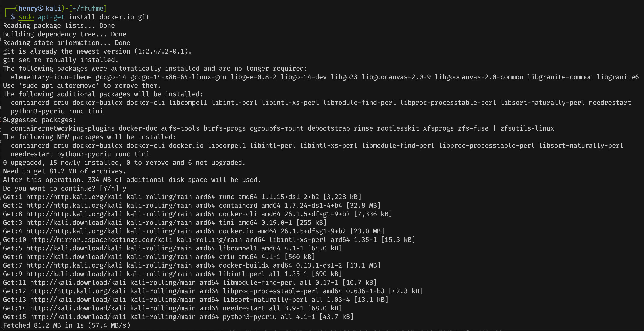Click the 'Fetched 81.2 MB' summary line
This screenshot has height=331, width=644.
[x=67, y=325]
